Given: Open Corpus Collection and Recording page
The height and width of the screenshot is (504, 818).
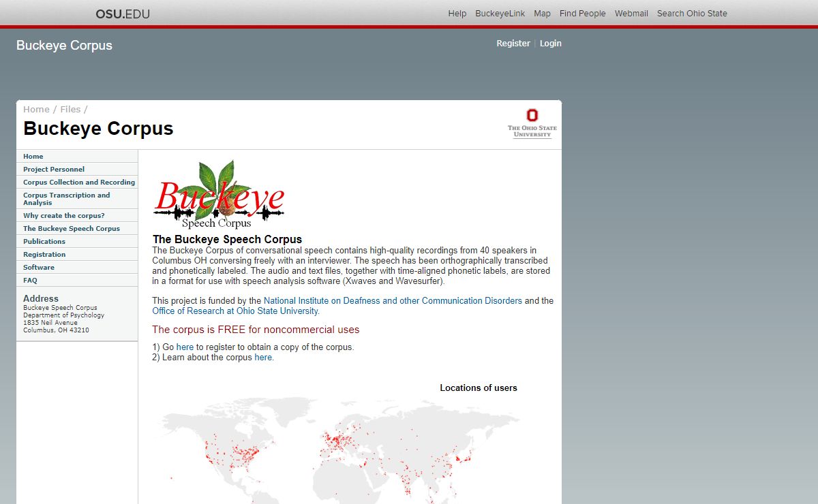Looking at the screenshot, I should (x=77, y=183).
